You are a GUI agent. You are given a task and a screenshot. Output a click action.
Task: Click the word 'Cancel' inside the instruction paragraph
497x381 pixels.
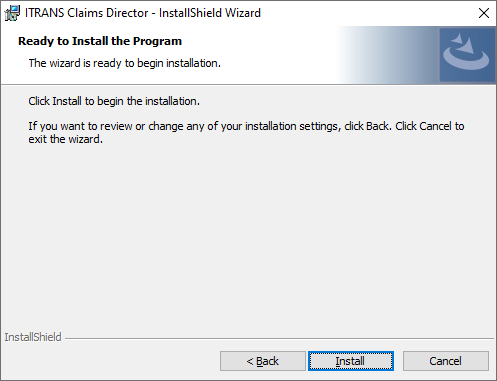tap(435, 126)
